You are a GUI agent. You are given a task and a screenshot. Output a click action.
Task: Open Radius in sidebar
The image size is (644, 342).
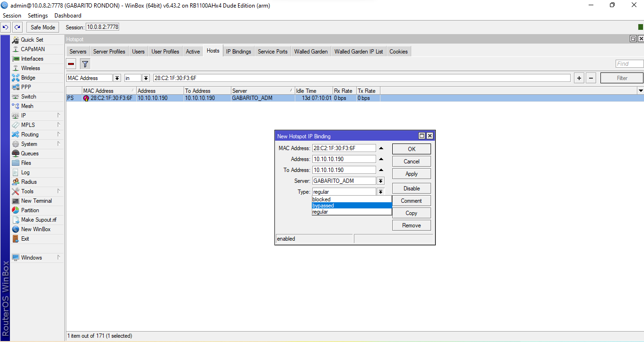(x=37, y=182)
